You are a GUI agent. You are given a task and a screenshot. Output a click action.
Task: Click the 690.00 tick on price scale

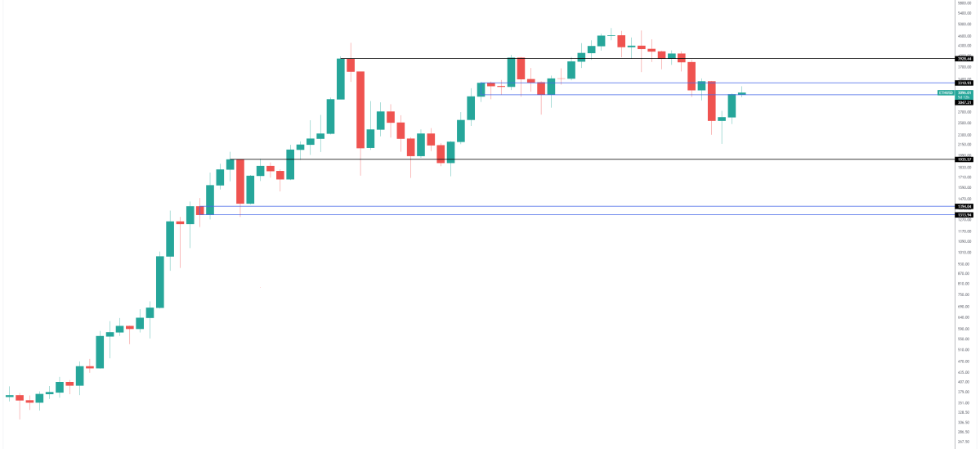[x=964, y=306]
